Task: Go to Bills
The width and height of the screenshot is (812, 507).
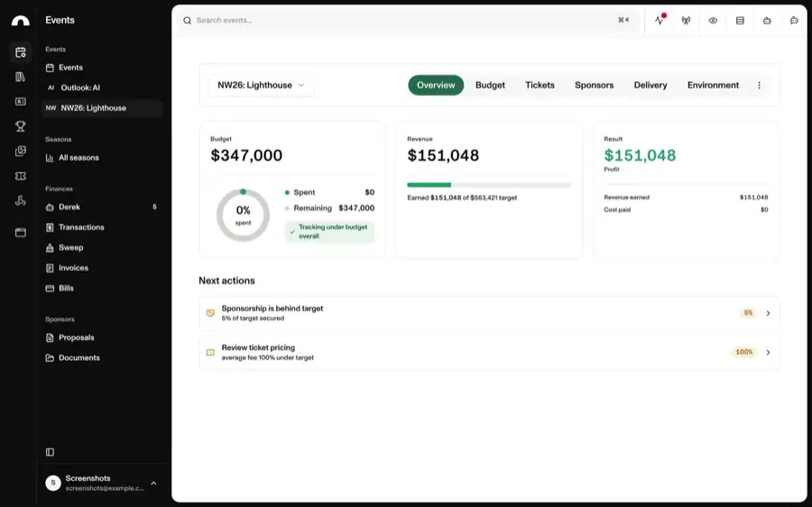Action: click(103, 288)
